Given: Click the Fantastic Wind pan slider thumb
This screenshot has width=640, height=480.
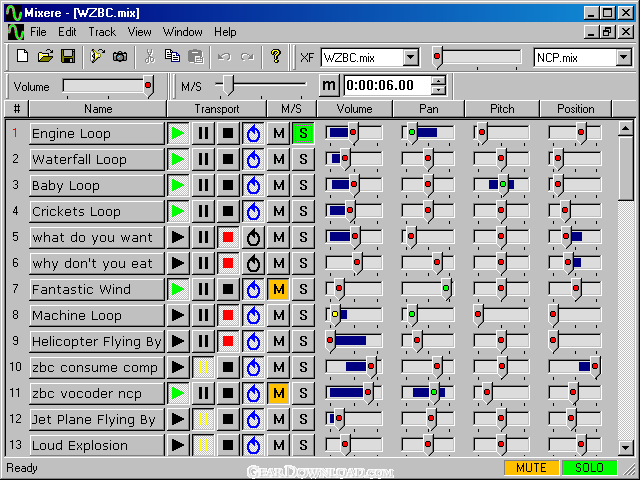Looking at the screenshot, I should tap(446, 289).
